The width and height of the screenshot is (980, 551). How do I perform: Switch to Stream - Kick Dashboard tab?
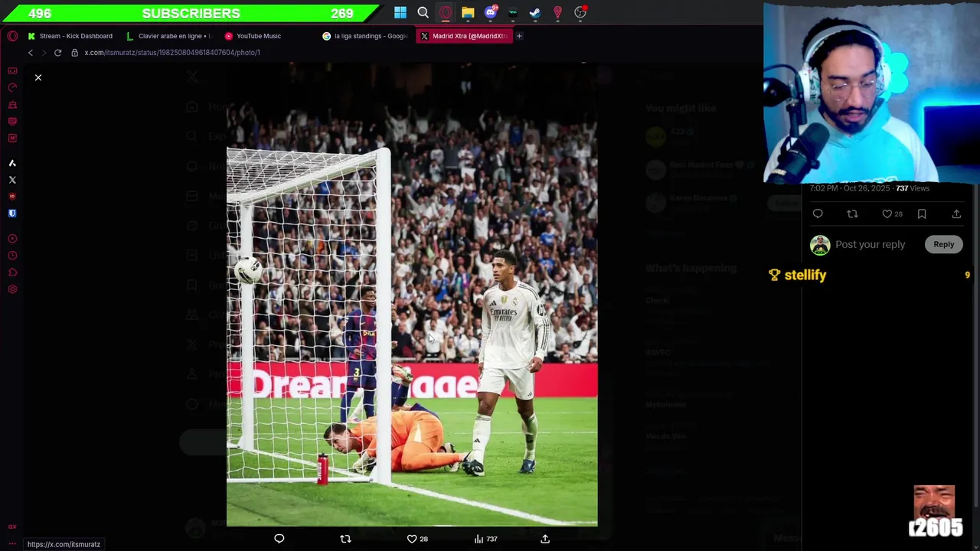(70, 36)
